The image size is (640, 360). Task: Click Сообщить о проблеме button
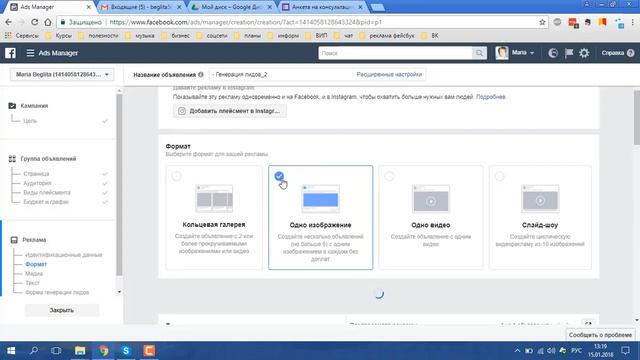pos(600,335)
